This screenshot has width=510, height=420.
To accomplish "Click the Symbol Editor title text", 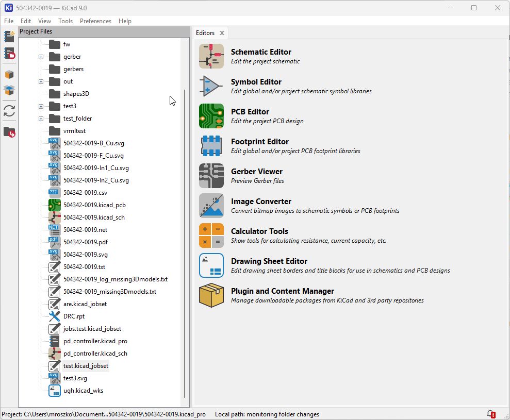I will pyautogui.click(x=256, y=82).
